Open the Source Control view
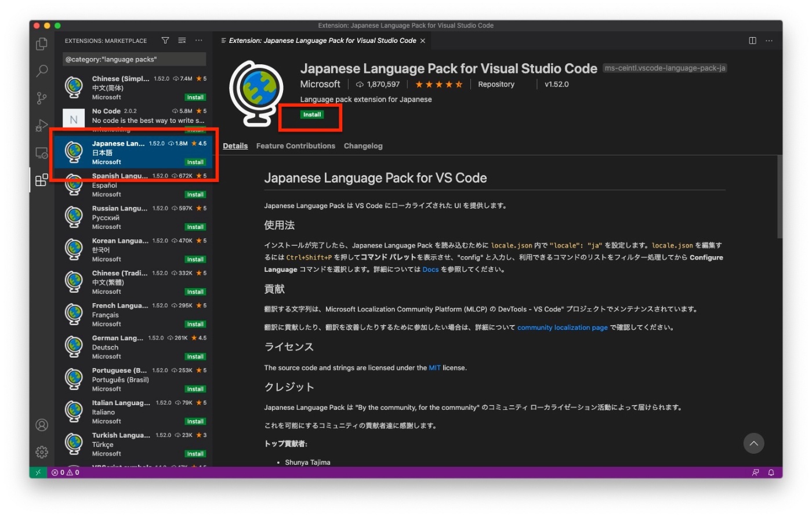The width and height of the screenshot is (812, 517). coord(42,98)
